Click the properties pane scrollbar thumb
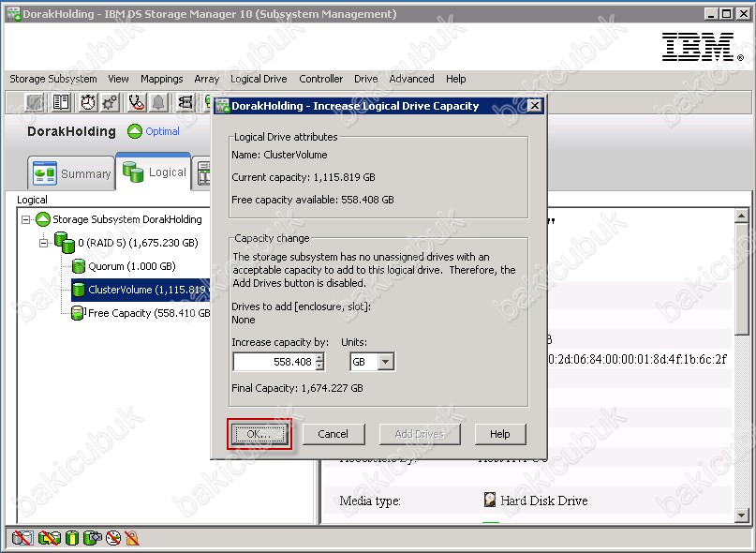 tap(742, 279)
